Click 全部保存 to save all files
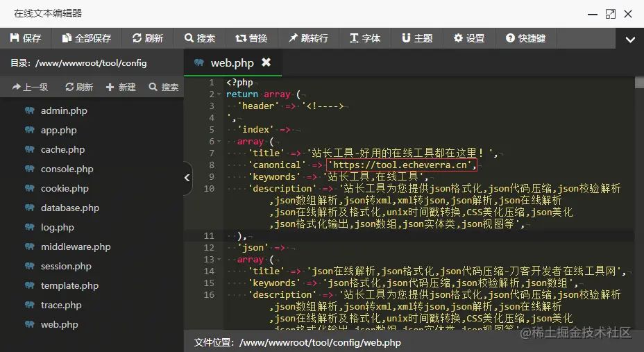The height and width of the screenshot is (352, 644). coord(87,38)
